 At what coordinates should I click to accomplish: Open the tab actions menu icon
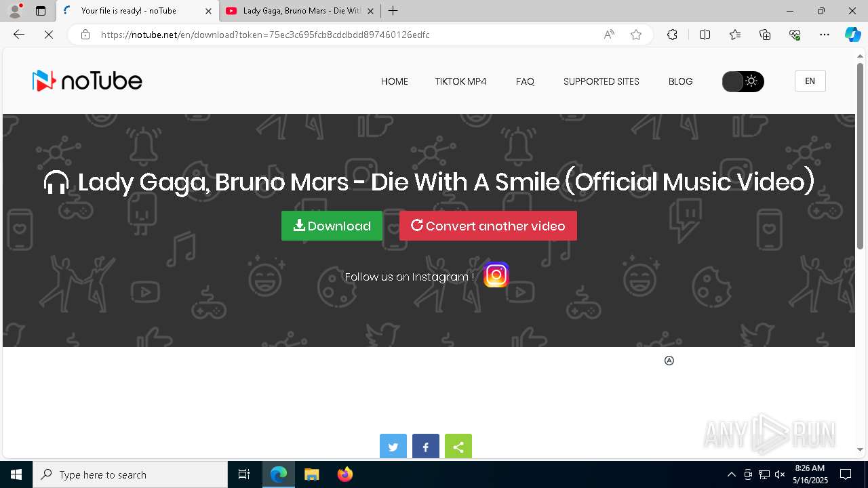(41, 11)
